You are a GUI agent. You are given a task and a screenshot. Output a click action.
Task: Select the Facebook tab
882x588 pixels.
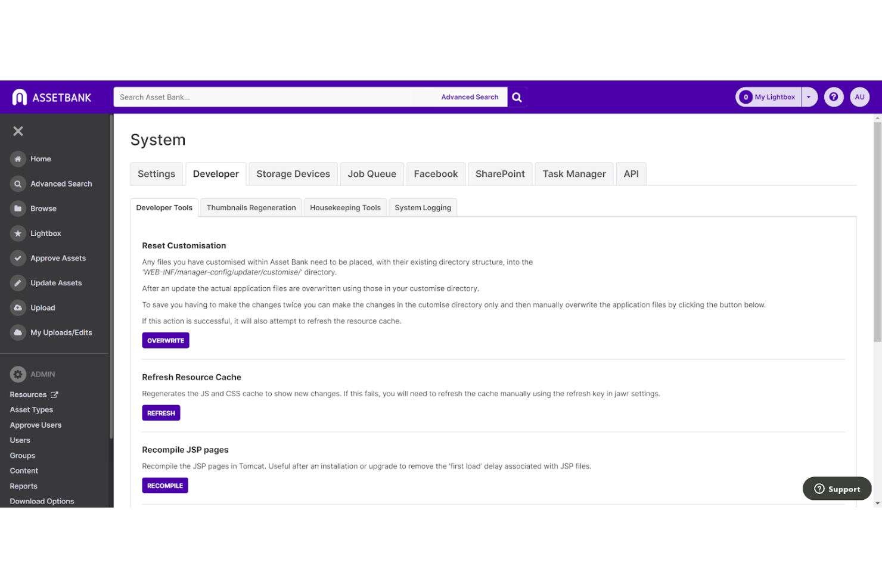(436, 174)
